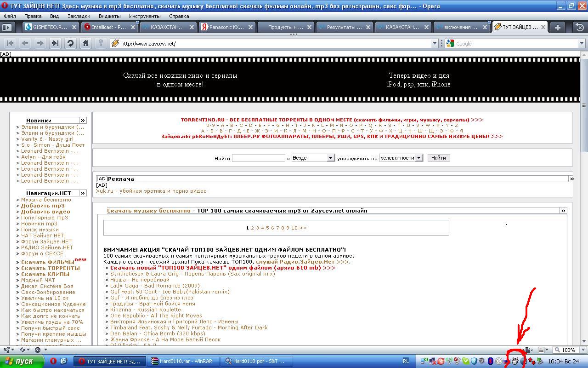Click the Найти search button

tap(439, 158)
